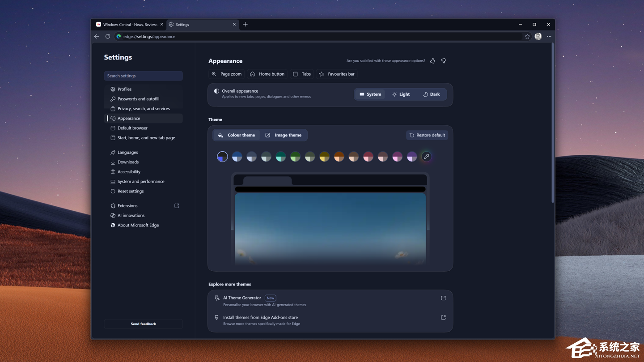Give thumbs down on appearance options
644x362 pixels.
tap(444, 61)
